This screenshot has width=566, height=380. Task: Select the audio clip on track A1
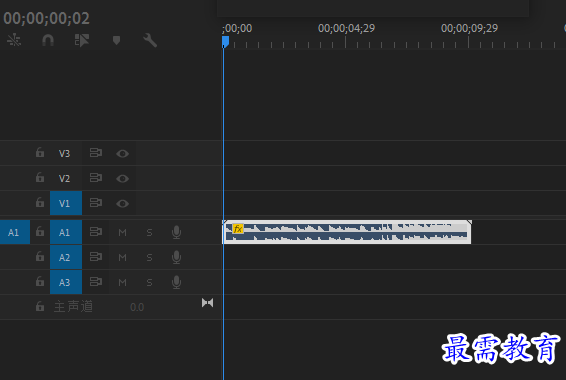pos(347,232)
